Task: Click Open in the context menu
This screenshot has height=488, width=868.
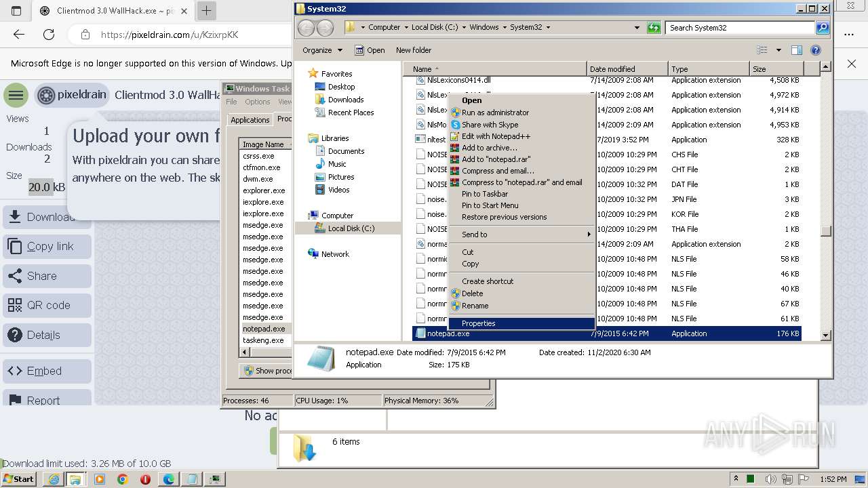Action: (471, 100)
